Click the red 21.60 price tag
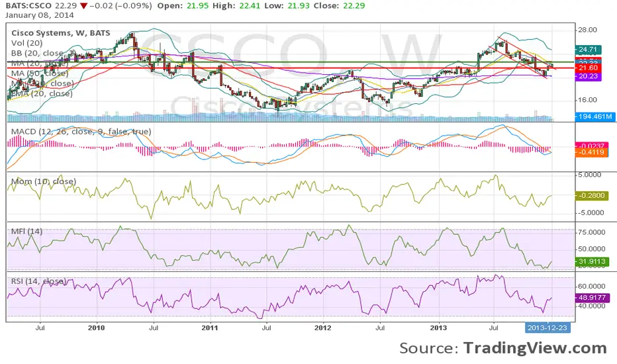 [588, 68]
